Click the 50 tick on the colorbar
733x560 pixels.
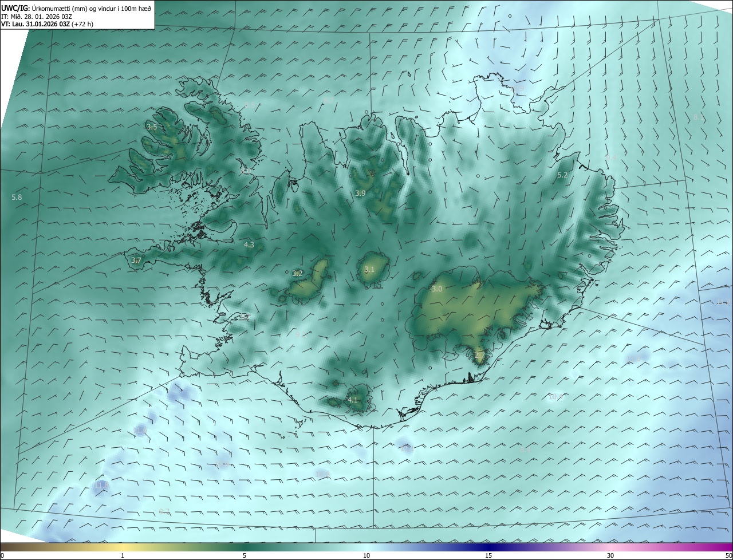728,555
